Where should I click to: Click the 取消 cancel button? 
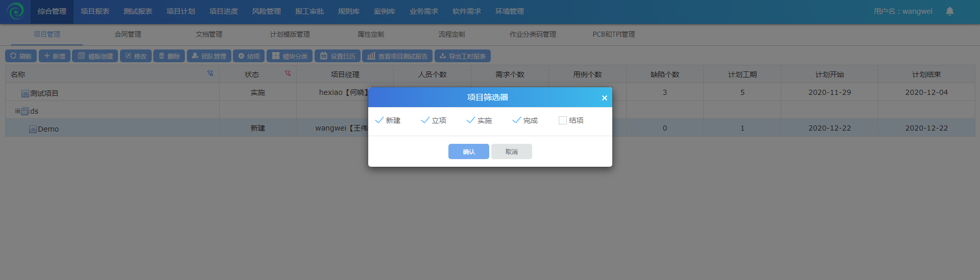511,151
